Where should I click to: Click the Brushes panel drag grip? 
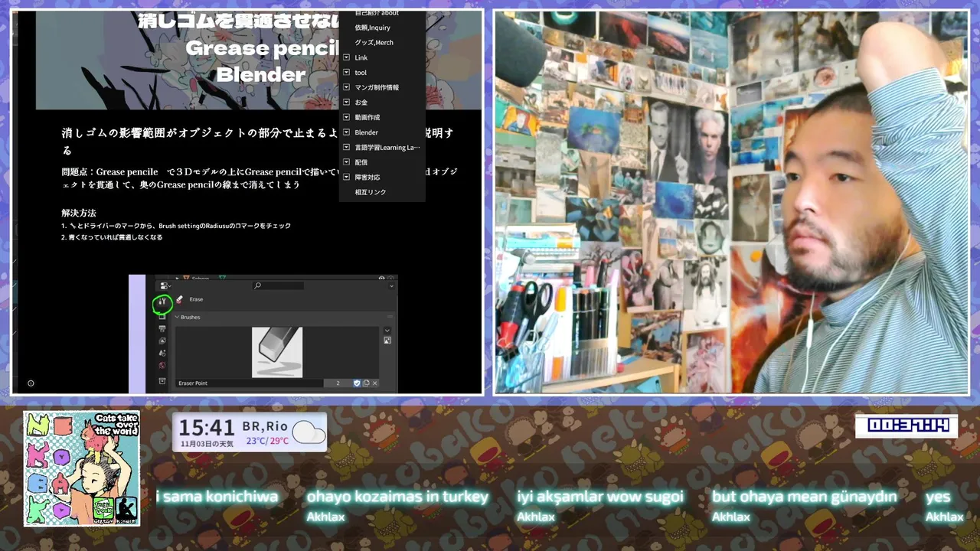[390, 317]
